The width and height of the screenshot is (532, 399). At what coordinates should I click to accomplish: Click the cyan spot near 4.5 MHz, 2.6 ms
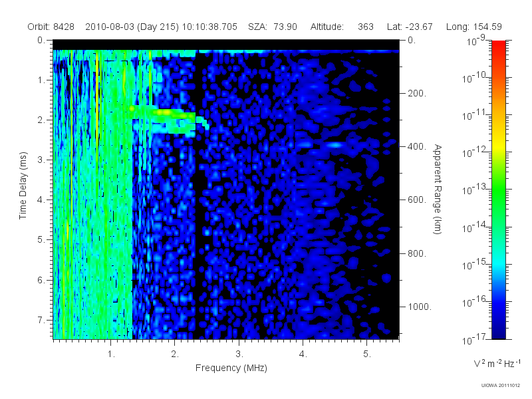coord(336,145)
